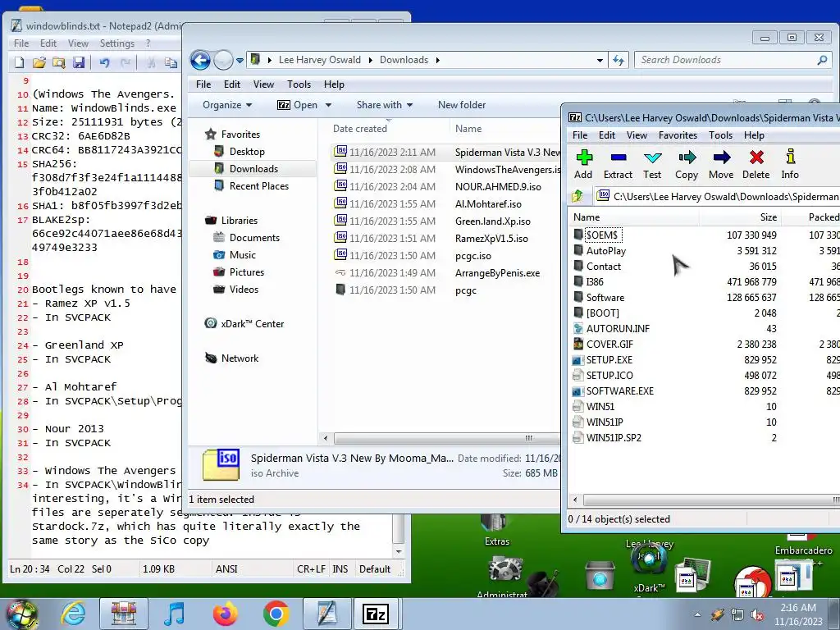Click the Back button in Explorer window
This screenshot has height=630, width=840.
tap(200, 60)
